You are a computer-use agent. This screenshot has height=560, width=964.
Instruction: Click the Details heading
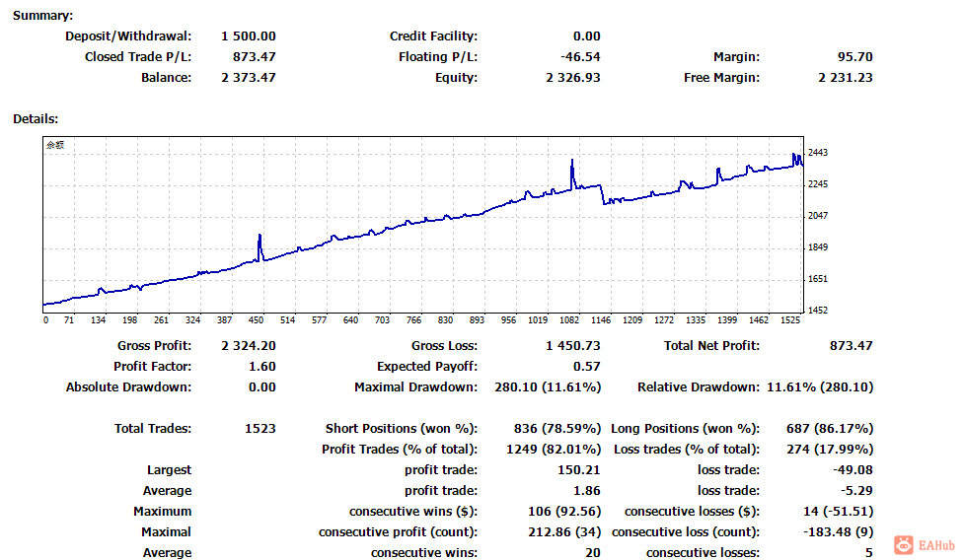pos(36,119)
